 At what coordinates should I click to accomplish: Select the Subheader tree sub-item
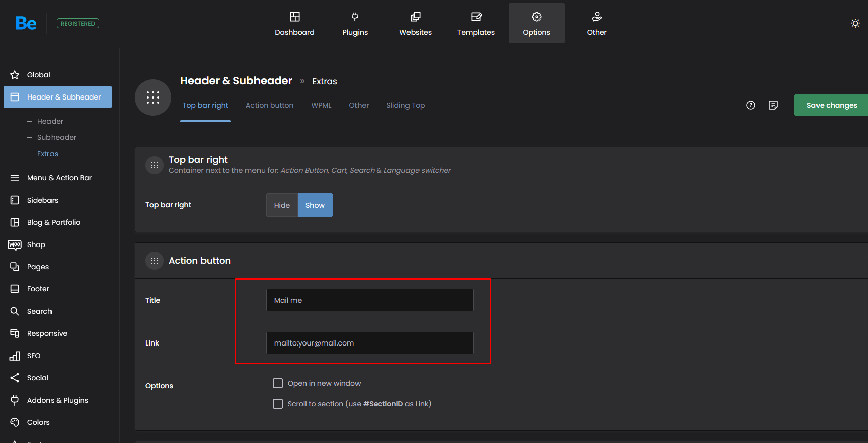57,137
